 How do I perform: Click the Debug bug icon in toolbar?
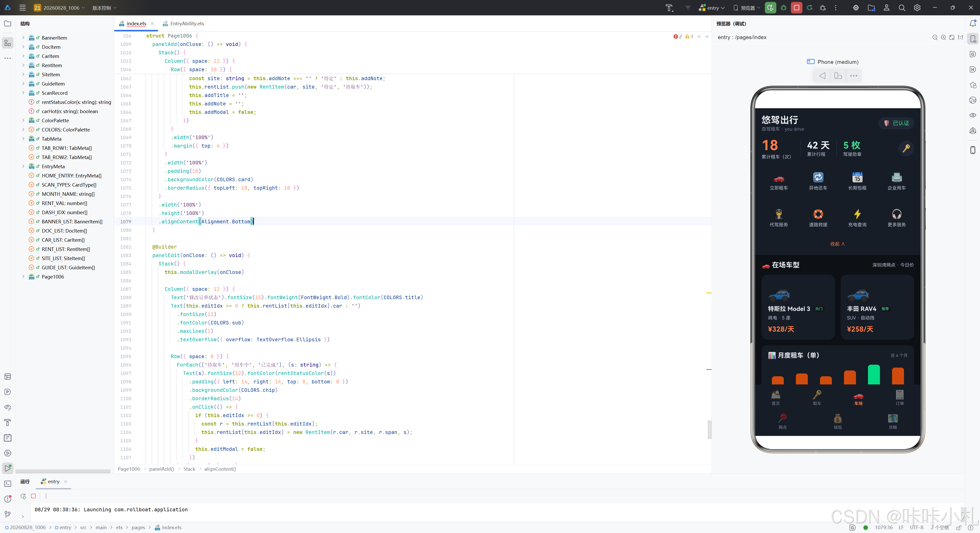(x=783, y=8)
